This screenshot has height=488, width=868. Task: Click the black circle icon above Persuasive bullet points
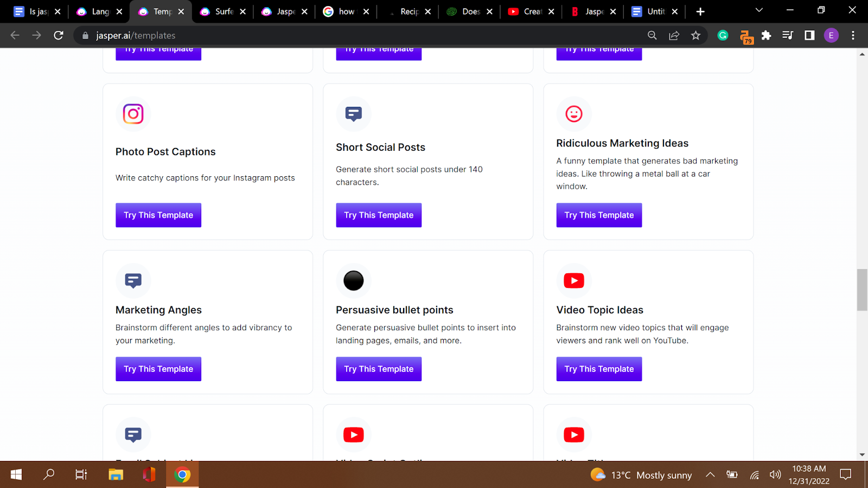point(354,280)
